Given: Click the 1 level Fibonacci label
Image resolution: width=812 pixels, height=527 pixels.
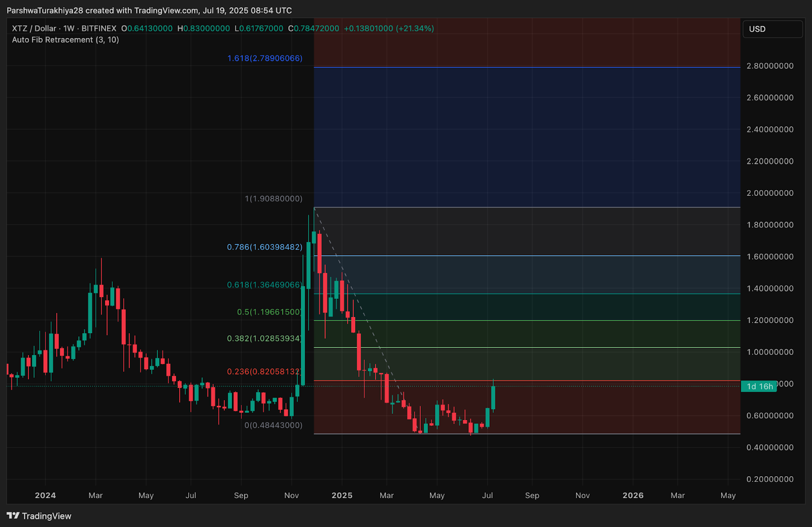Looking at the screenshot, I should (x=274, y=199).
